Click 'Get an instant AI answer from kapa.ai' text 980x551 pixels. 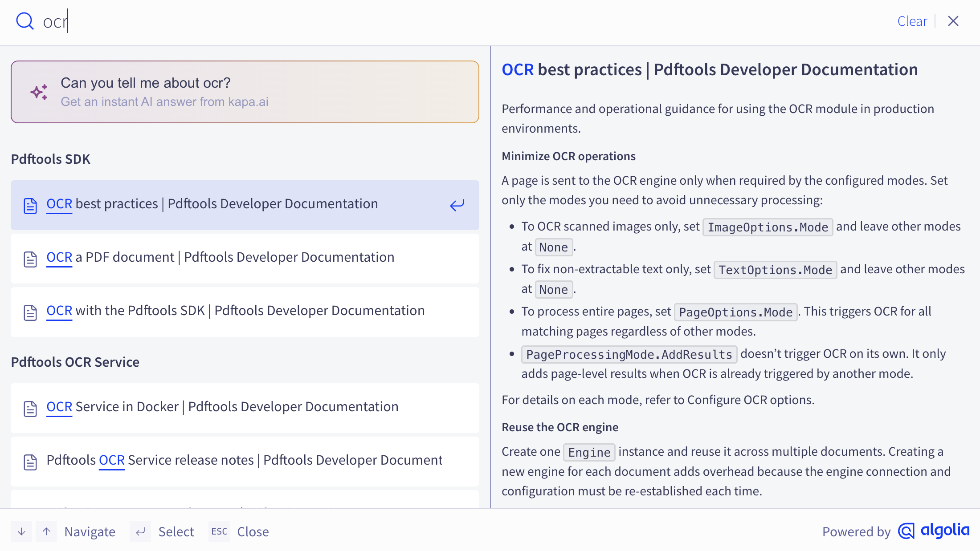click(164, 102)
